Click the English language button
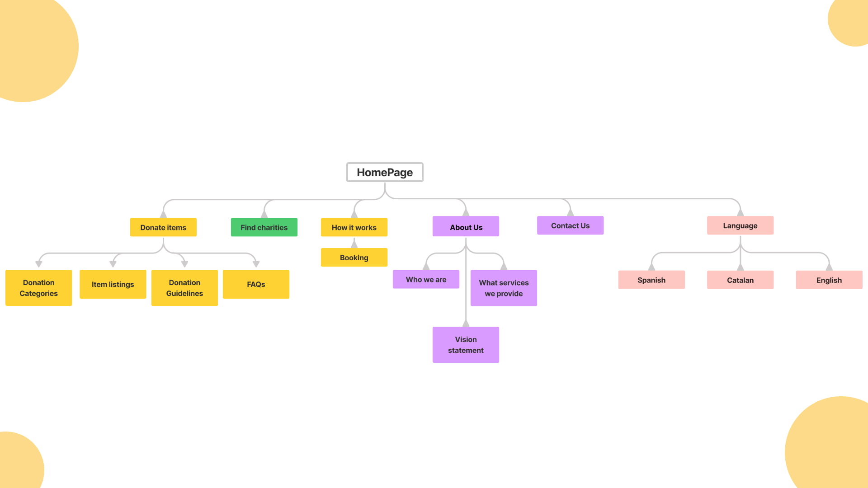This screenshot has width=868, height=488. [829, 280]
